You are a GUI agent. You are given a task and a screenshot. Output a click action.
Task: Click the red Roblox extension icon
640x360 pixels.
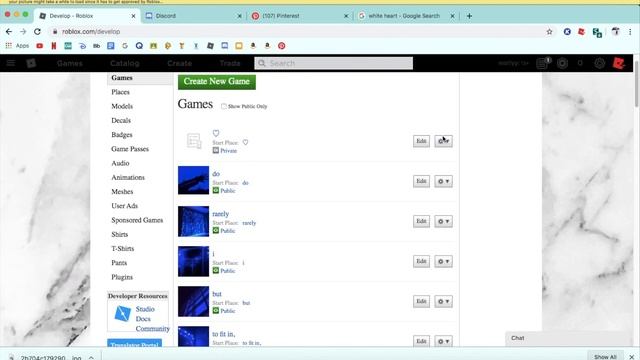pyautogui.click(x=581, y=31)
